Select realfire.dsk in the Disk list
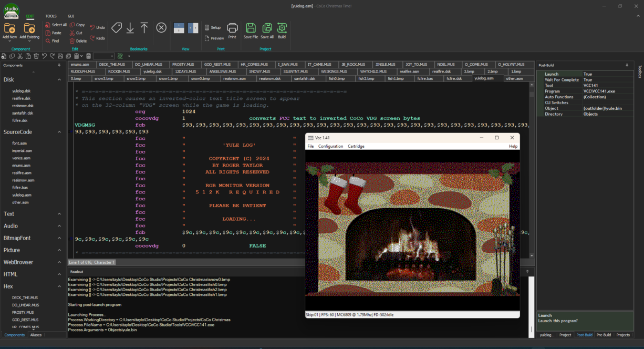This screenshot has height=349, width=644. (22, 98)
